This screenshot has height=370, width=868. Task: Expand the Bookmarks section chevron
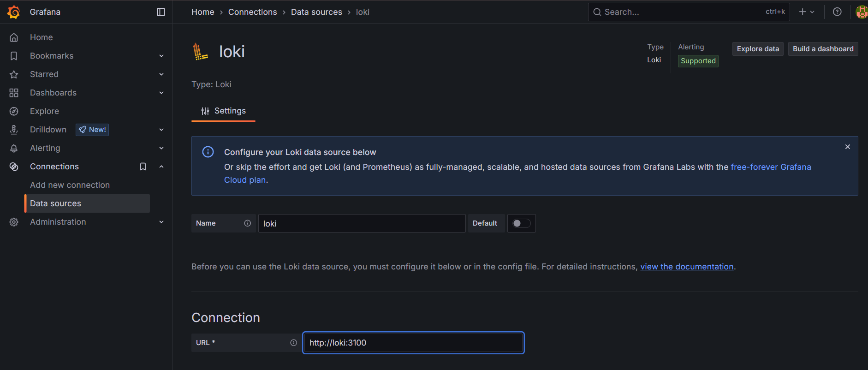(x=161, y=56)
